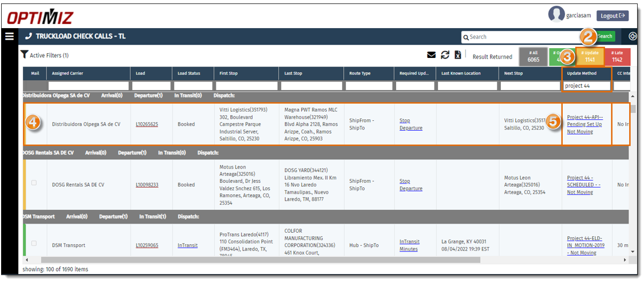644x282 pixels.
Task: Click the mail envelope icon
Action: coord(431,55)
